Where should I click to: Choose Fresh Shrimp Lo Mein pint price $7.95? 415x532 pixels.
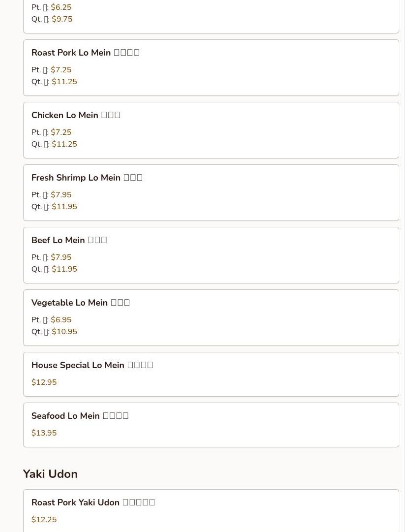click(61, 195)
